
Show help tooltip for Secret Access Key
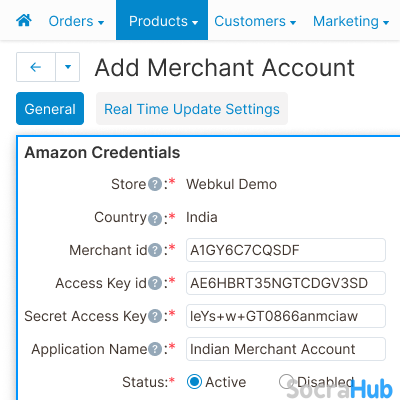pos(155,316)
